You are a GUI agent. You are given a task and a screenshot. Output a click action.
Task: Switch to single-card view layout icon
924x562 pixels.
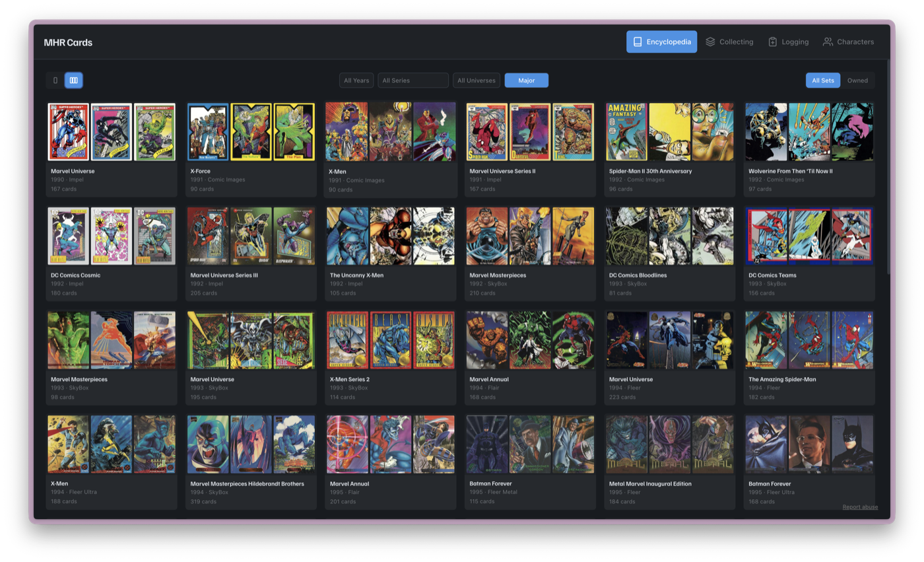click(x=55, y=81)
